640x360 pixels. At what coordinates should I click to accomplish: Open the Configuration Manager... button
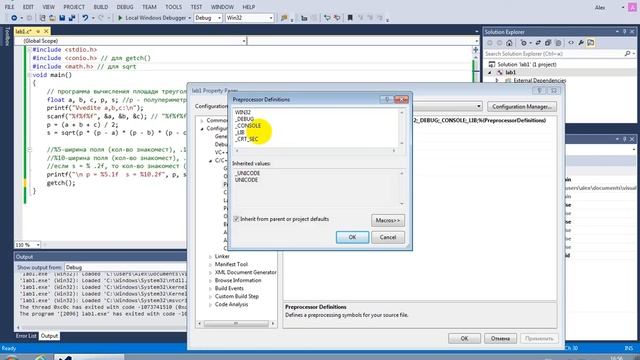tap(522, 107)
